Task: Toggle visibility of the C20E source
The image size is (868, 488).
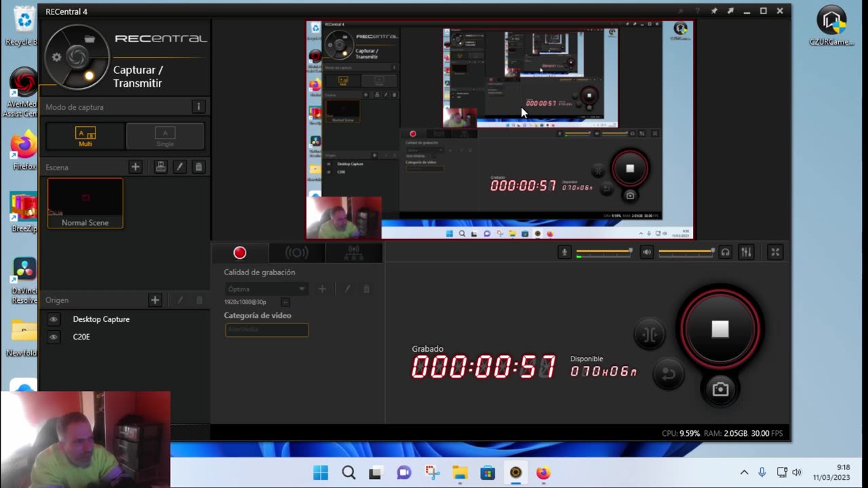Action: (x=54, y=337)
